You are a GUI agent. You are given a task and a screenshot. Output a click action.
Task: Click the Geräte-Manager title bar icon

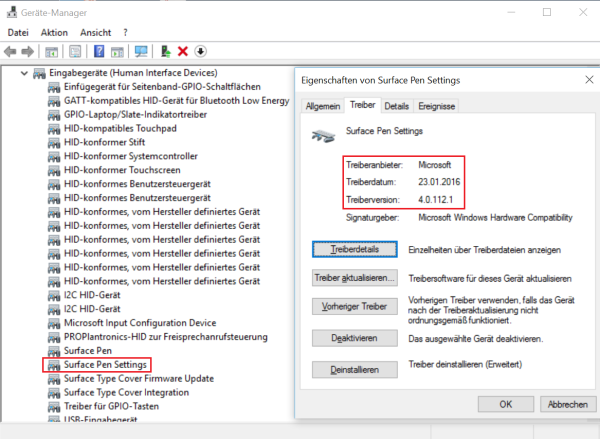click(x=12, y=12)
